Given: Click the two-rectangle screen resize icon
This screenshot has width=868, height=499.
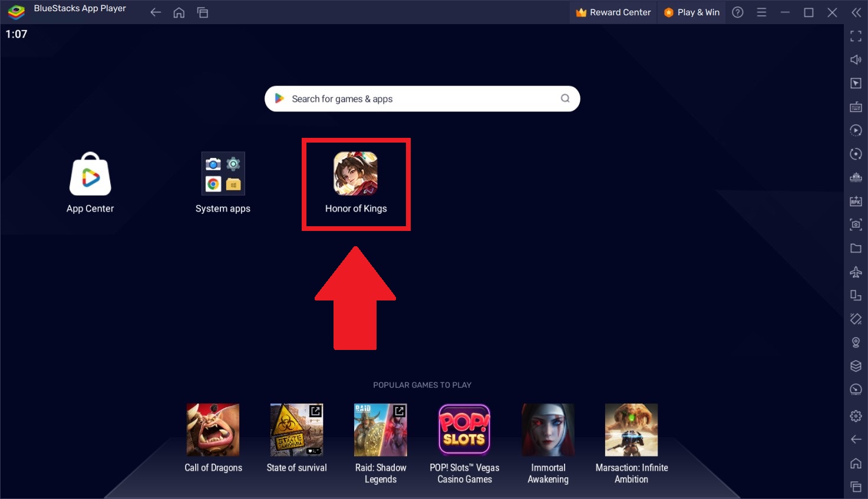Looking at the screenshot, I should [856, 295].
